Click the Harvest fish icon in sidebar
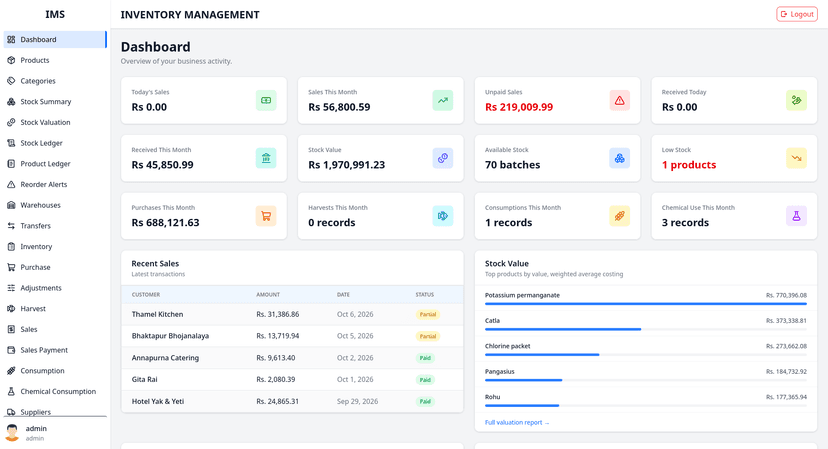Viewport: 828px width, 449px height. [11, 308]
